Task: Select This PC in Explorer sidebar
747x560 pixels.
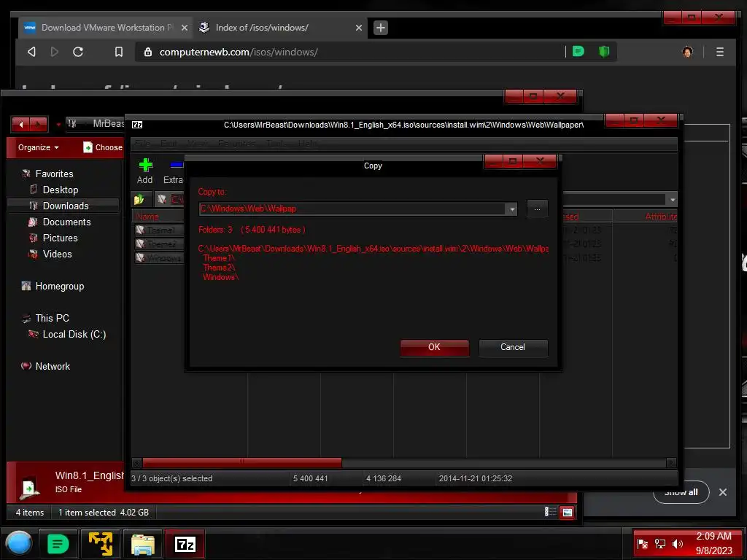Action: click(52, 318)
